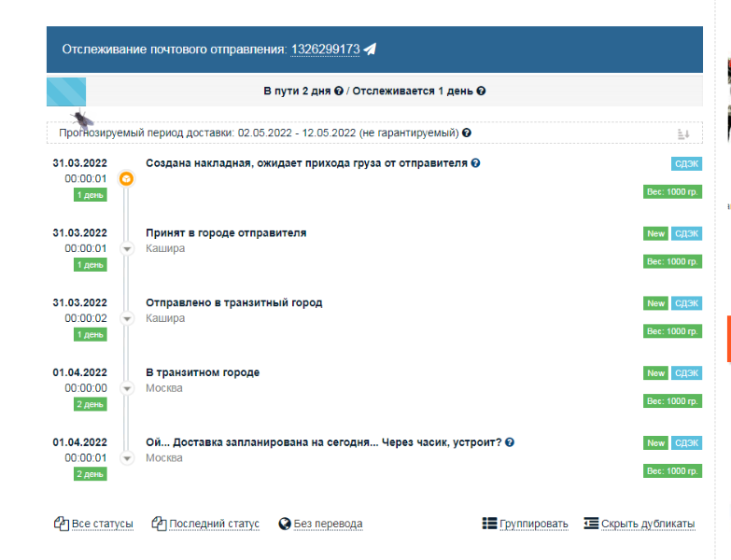This screenshot has width=731, height=560.
Task: Toggle sort order icon in forecast bar
Action: (x=683, y=134)
